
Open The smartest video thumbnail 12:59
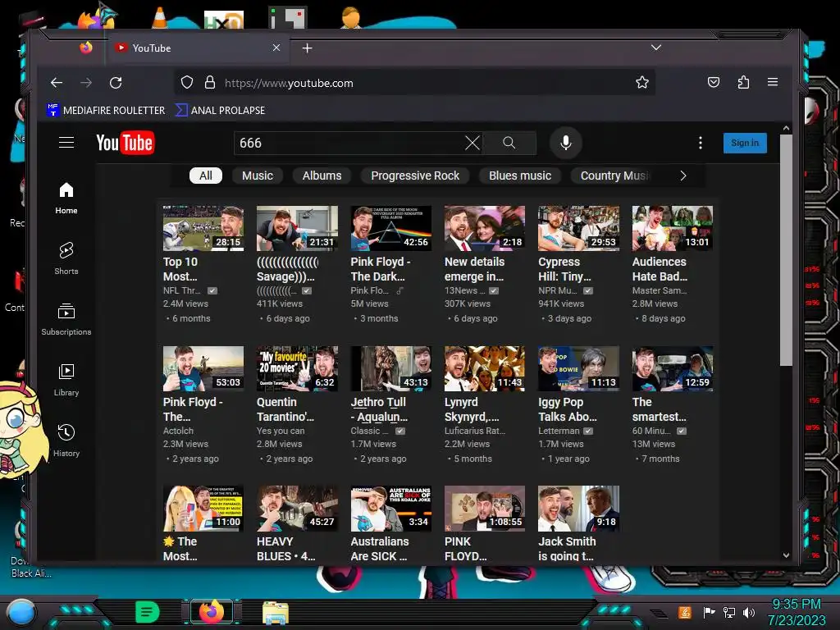point(673,368)
